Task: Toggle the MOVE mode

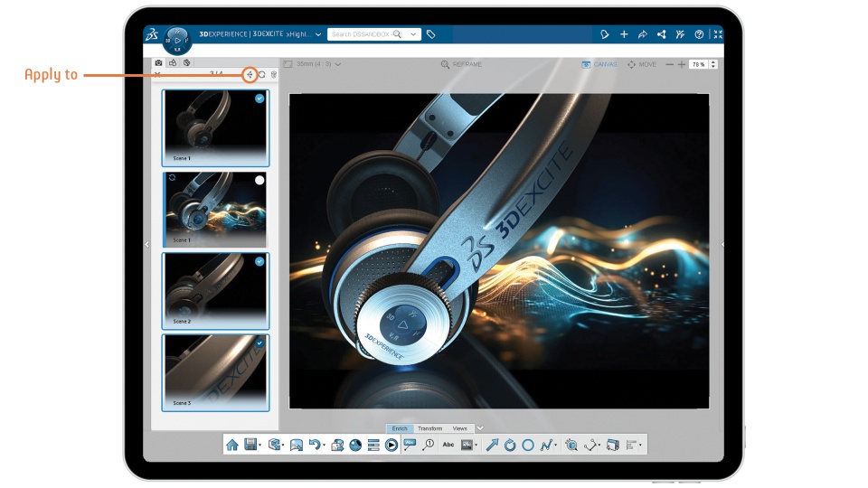Action: (x=642, y=64)
